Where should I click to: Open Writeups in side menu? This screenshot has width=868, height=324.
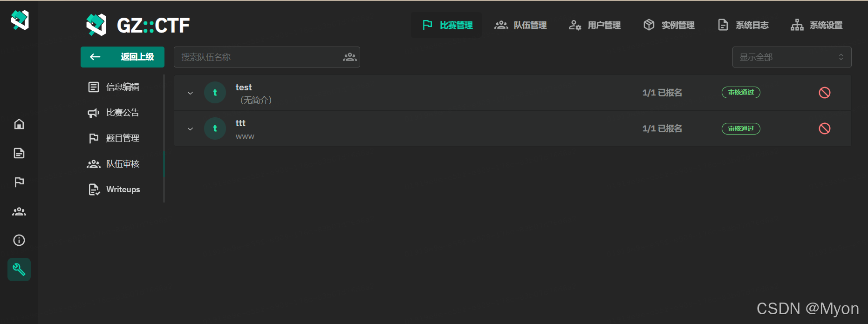coord(122,189)
